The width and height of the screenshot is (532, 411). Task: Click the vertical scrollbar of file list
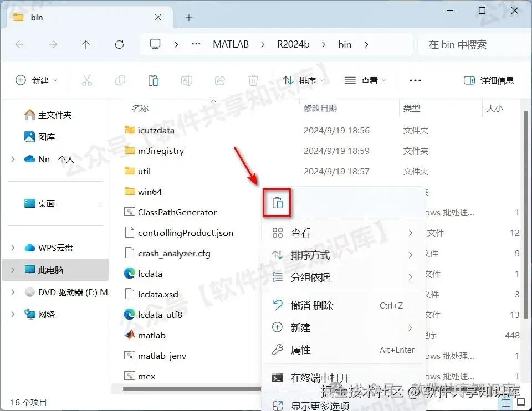525,214
